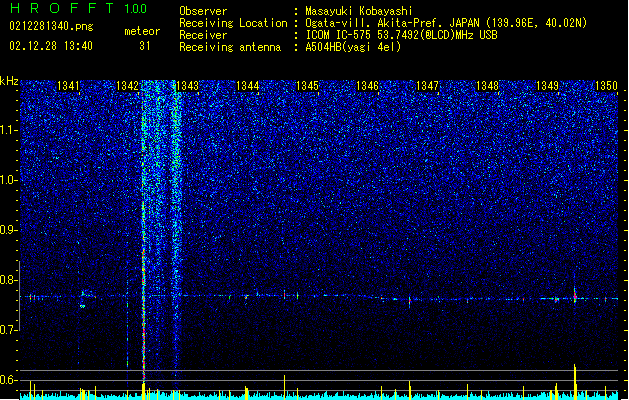This screenshot has height=400, width=629.
Task: Click the 1347 time marker
Action: (428, 85)
